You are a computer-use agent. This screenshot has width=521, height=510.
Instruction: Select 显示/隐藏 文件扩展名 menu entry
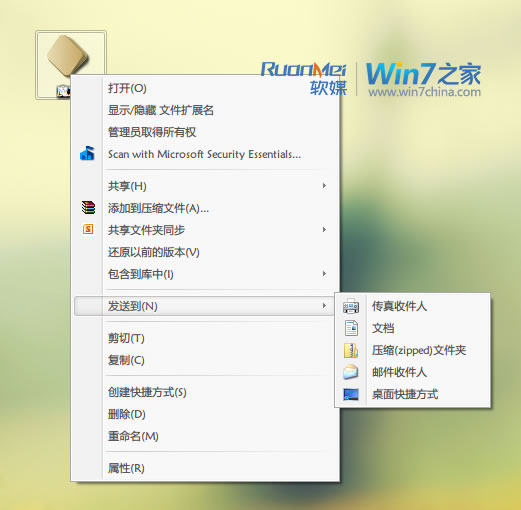pos(161,110)
